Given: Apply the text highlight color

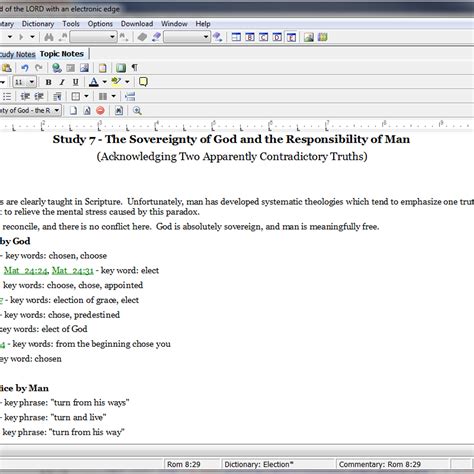Looking at the screenshot, I should click(x=116, y=82).
